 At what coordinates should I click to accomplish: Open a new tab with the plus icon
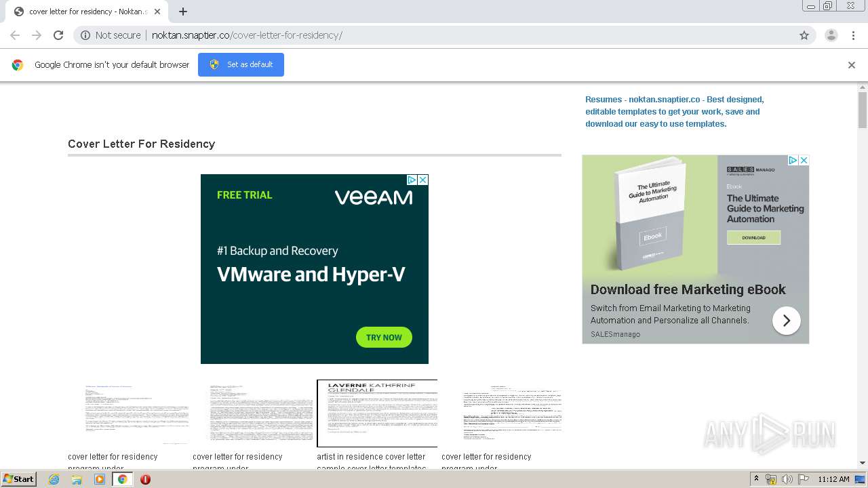coord(183,12)
